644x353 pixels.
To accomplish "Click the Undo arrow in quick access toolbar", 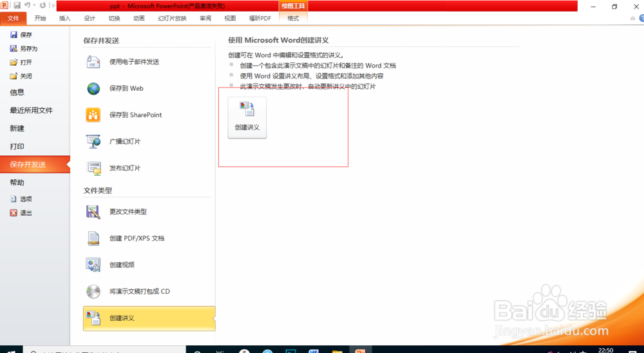I will (27, 6).
